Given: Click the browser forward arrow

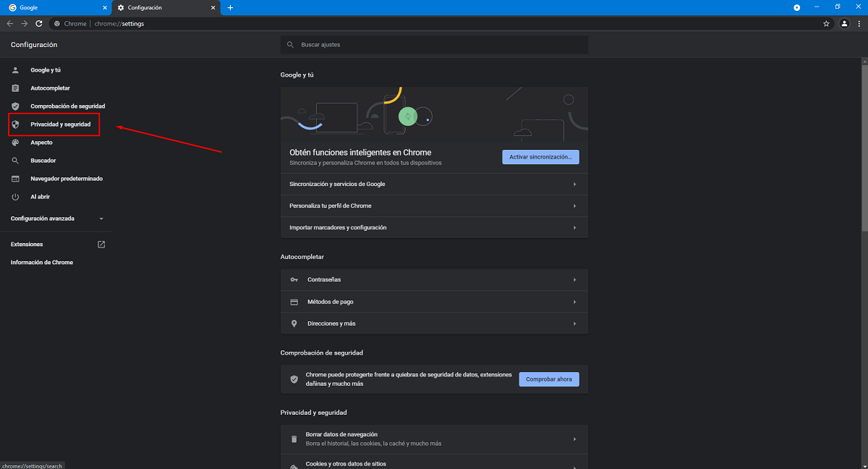Looking at the screenshot, I should (25, 24).
